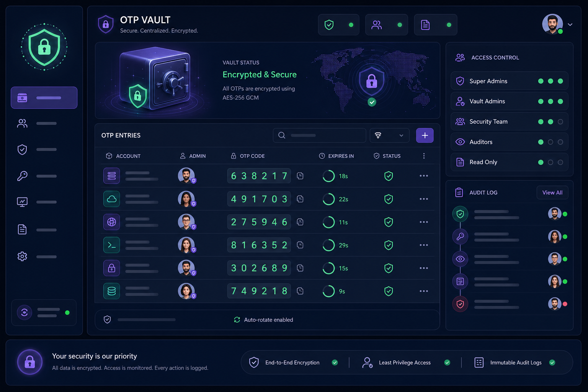Click the cloud account icon for 491703
588x392 pixels.
click(x=111, y=199)
